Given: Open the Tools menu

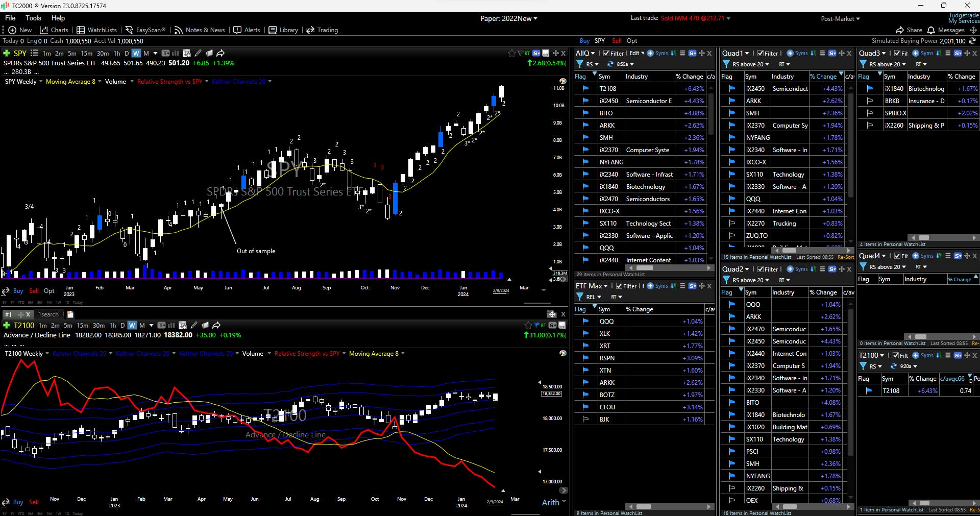Looking at the screenshot, I should click(x=33, y=18).
